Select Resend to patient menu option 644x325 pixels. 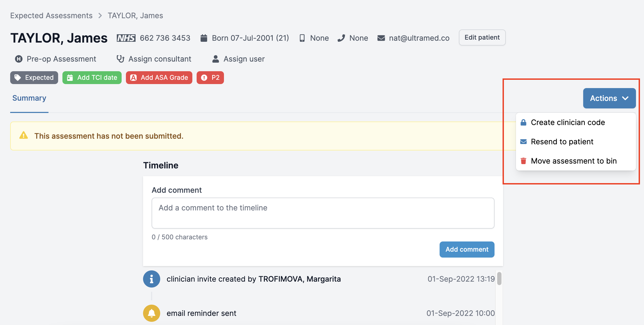[x=562, y=142]
